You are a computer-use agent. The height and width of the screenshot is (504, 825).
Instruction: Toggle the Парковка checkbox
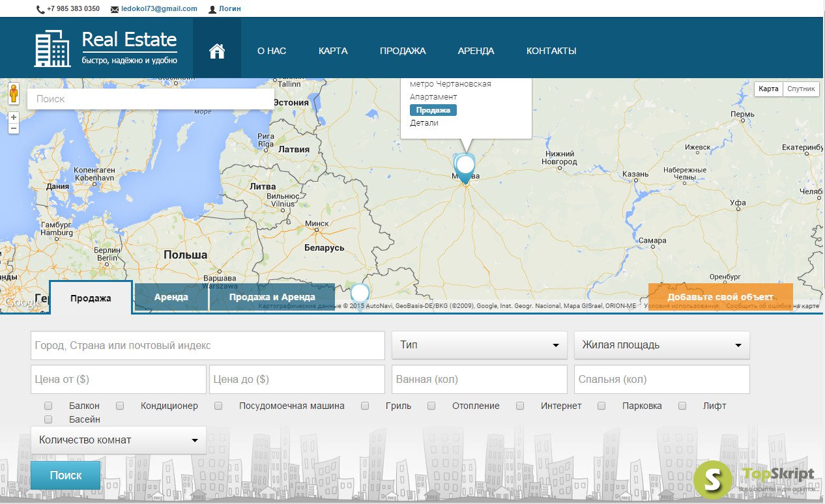tap(601, 406)
